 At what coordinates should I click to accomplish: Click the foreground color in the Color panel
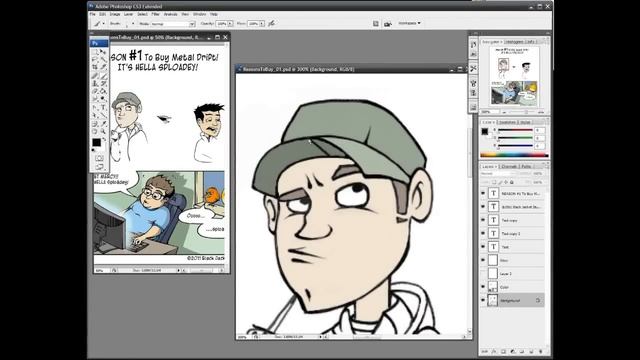(484, 131)
